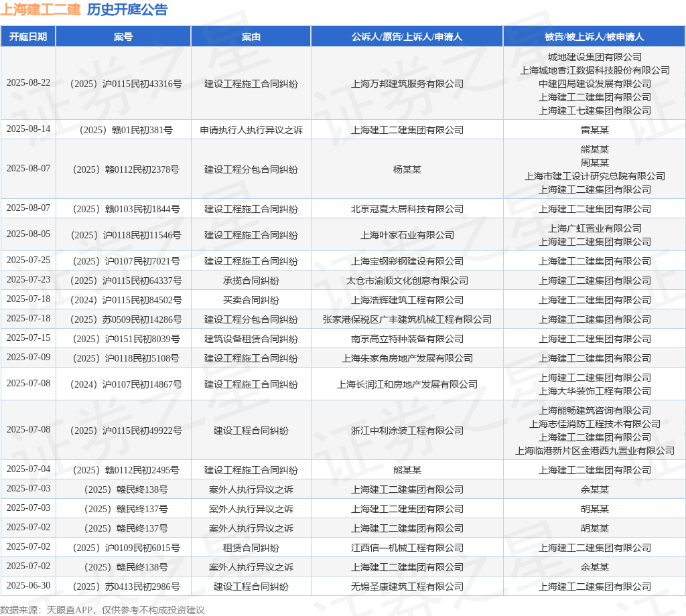Click plaintiff 上海浩辉建筑工程有限公司
Screen dimensions: 686x616
pos(407,300)
